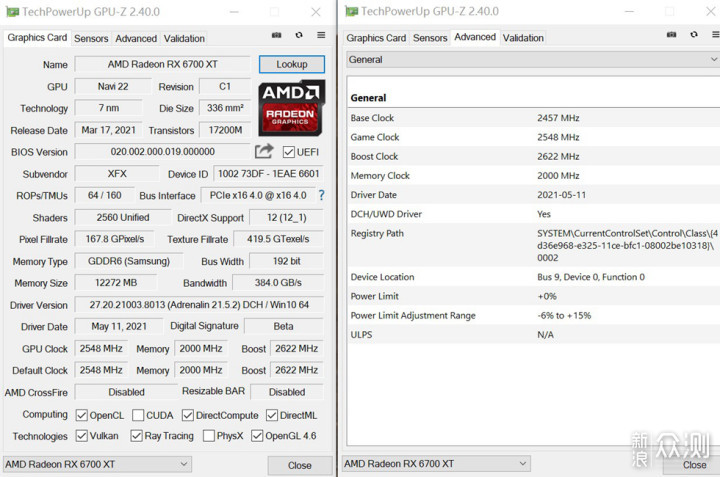
Task: Click Close button in left window
Action: 300,465
